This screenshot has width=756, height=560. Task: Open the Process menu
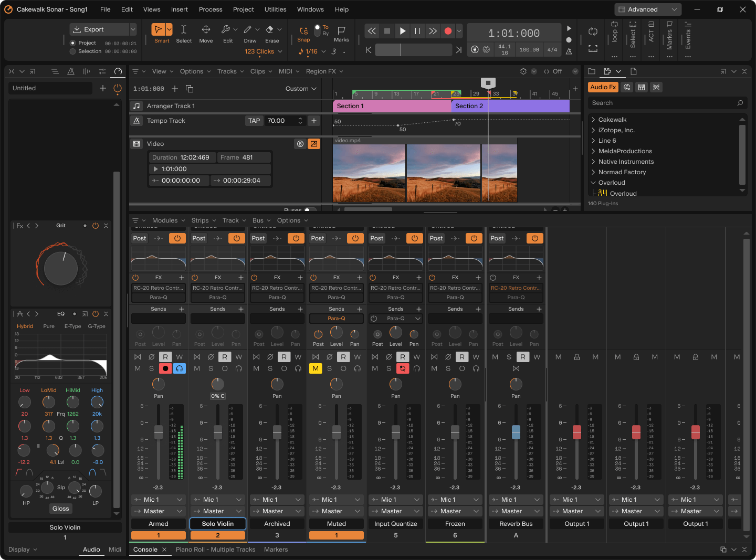tap(211, 9)
